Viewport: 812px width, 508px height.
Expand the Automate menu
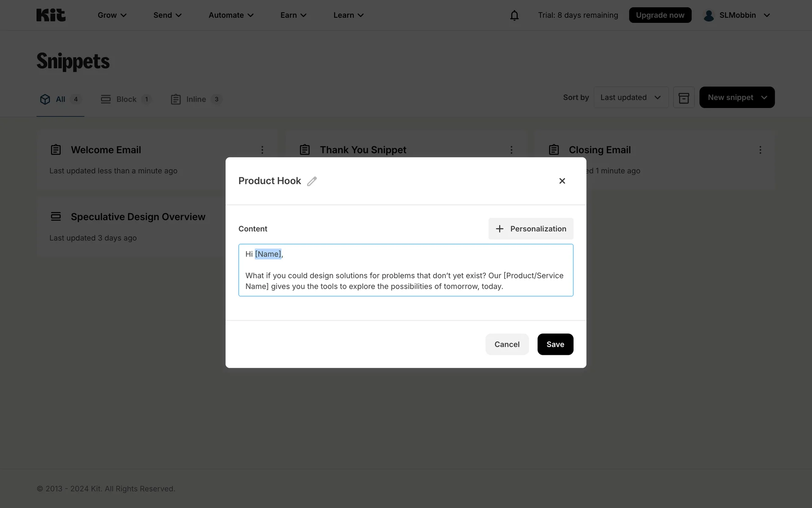pos(231,15)
